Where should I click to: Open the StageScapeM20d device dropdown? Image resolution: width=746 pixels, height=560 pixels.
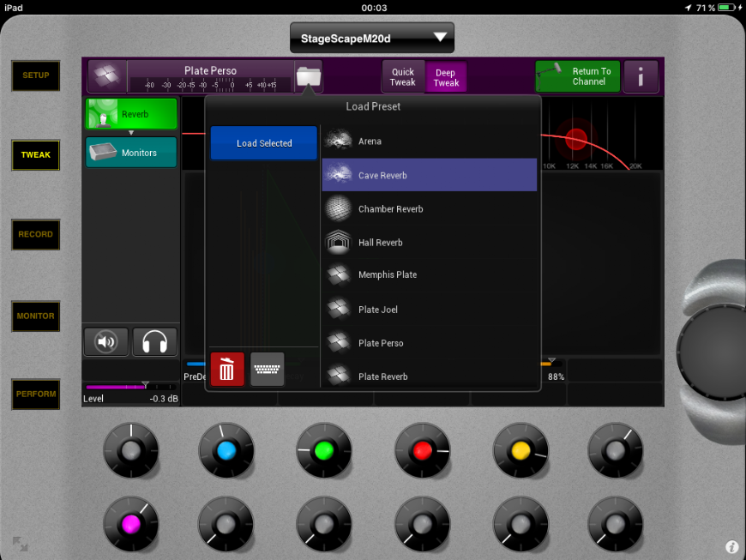pos(371,38)
